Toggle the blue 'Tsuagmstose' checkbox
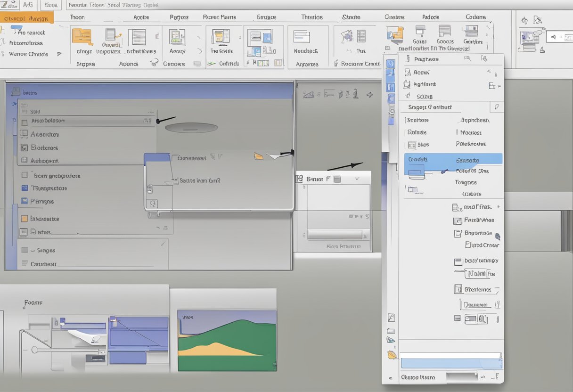 [x=25, y=188]
